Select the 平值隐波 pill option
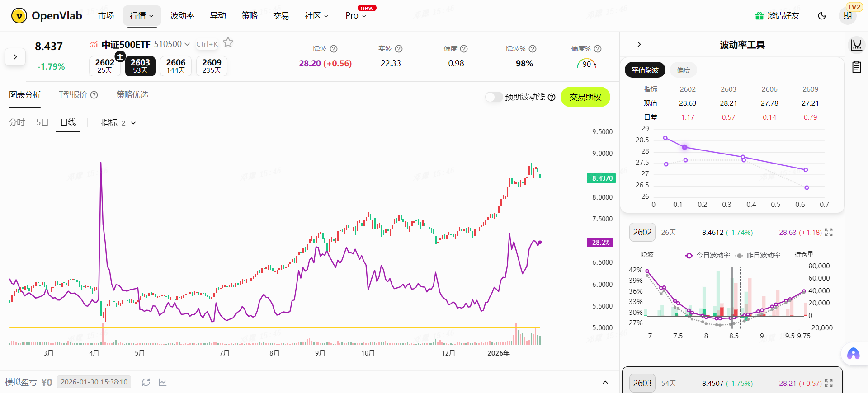 coord(645,70)
